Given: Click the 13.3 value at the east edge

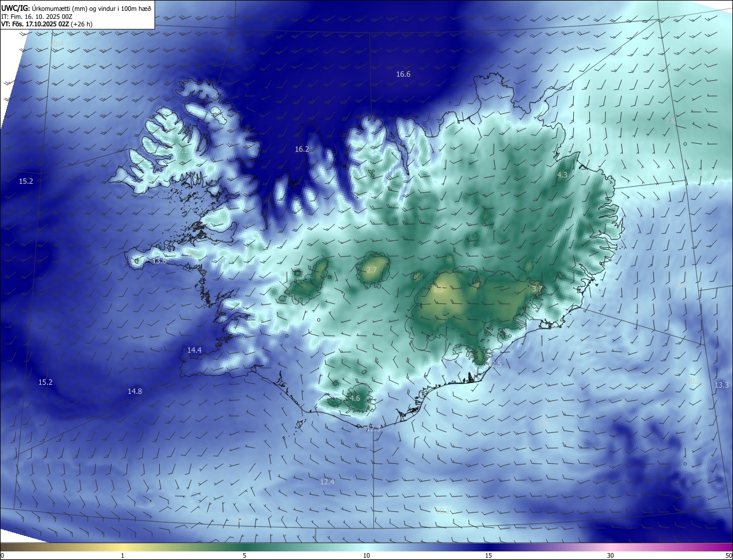Looking at the screenshot, I should tap(722, 385).
